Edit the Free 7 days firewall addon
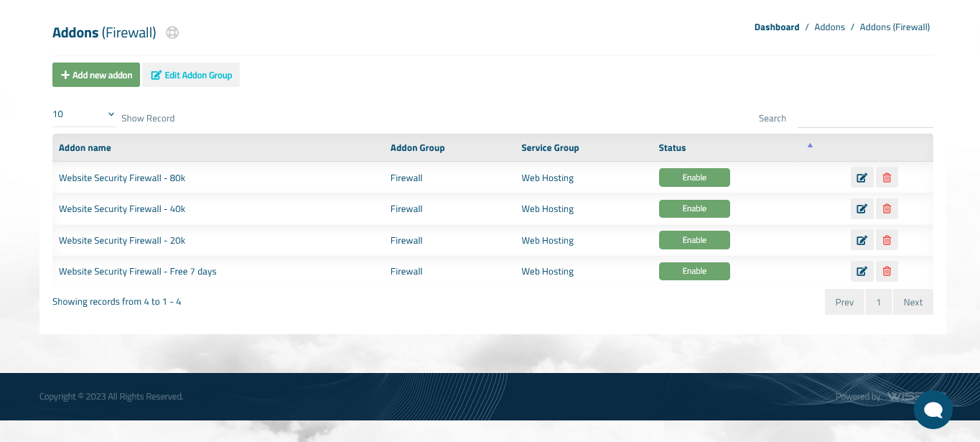Screen dimensions: 980x442 click(x=862, y=271)
